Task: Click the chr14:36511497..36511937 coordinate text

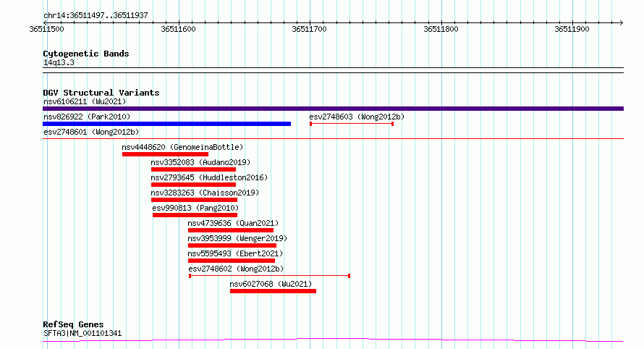Action: point(96,15)
